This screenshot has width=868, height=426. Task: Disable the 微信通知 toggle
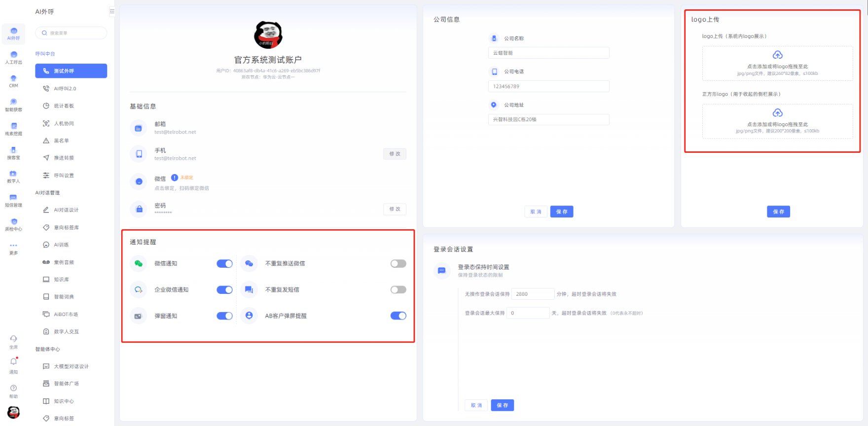coord(224,264)
